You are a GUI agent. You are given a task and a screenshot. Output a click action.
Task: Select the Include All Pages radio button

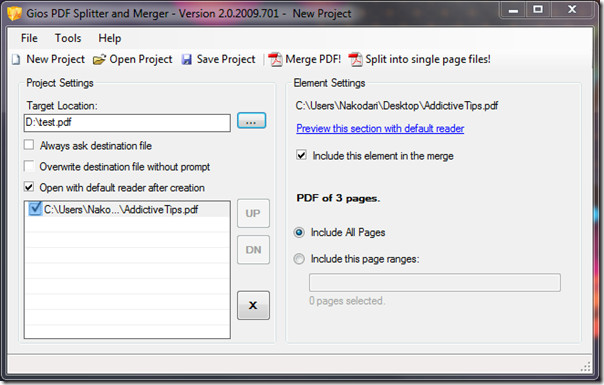[299, 232]
